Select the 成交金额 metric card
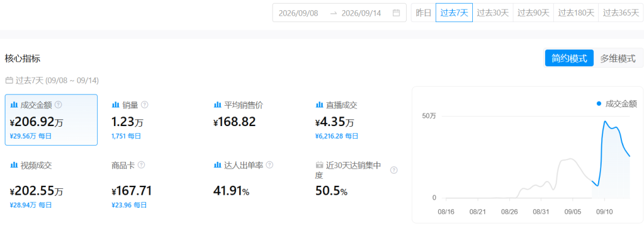Screen dimensions: 644x230 51,119
